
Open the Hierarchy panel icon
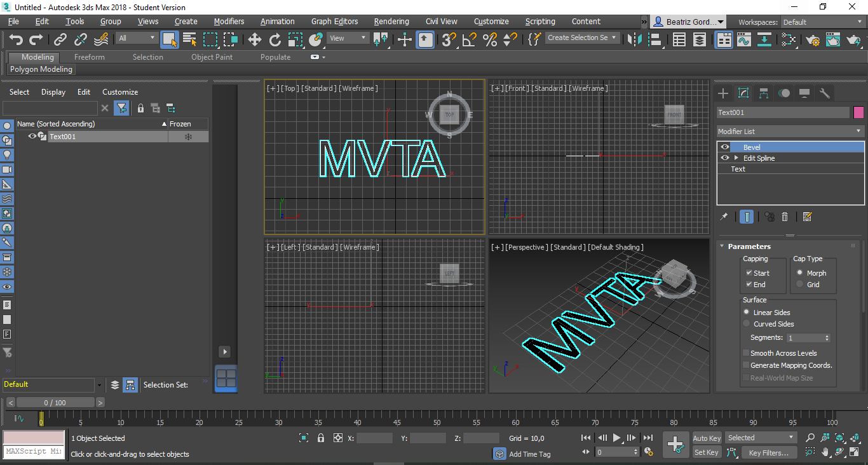click(x=764, y=93)
